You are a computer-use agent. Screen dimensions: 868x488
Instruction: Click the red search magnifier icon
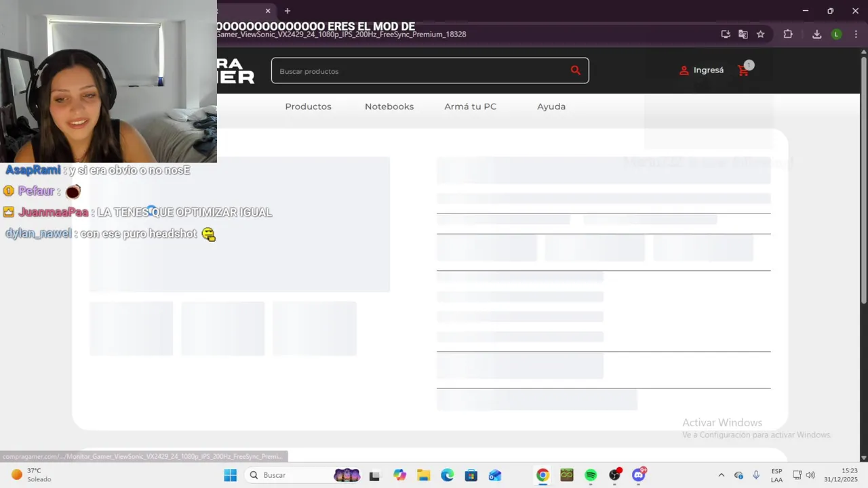coord(575,70)
